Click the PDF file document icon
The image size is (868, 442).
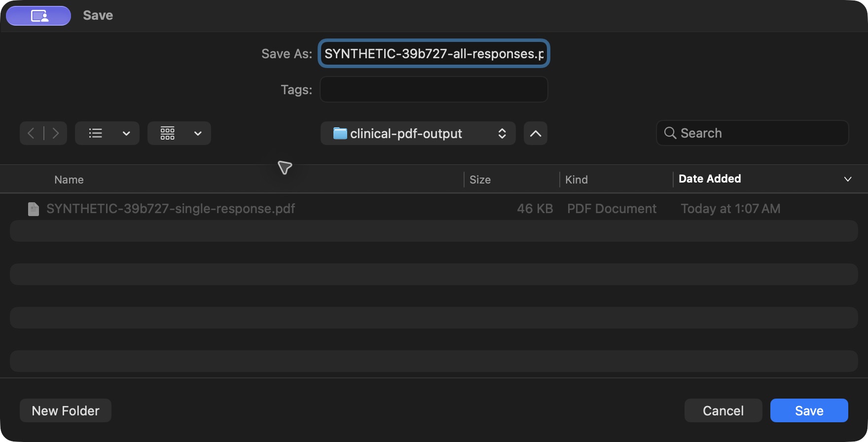point(34,209)
